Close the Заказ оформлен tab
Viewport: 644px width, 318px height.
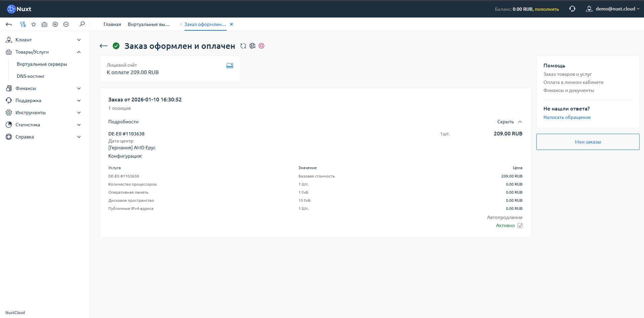231,24
